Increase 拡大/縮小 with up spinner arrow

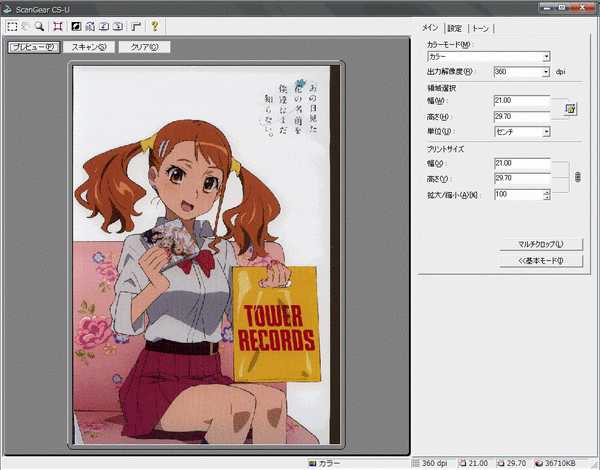point(547,192)
